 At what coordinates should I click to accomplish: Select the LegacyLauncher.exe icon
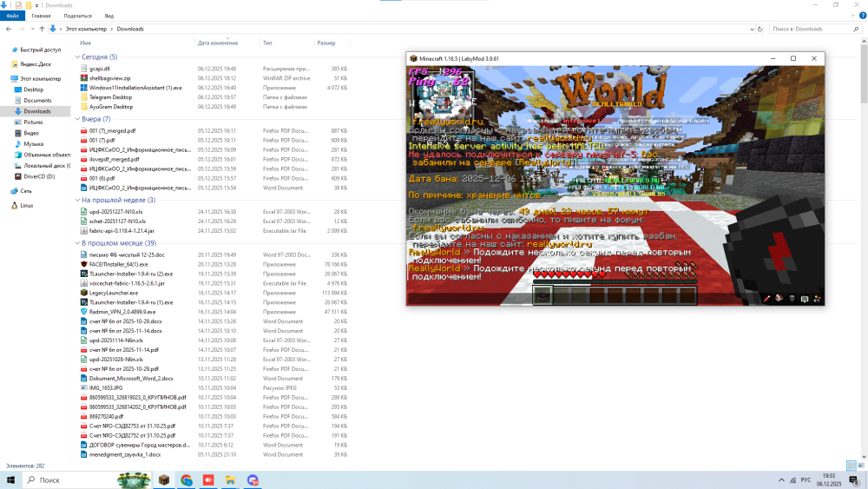[83, 293]
